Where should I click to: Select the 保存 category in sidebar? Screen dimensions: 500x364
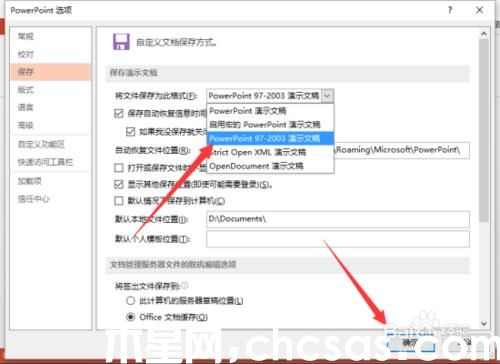pyautogui.click(x=51, y=72)
